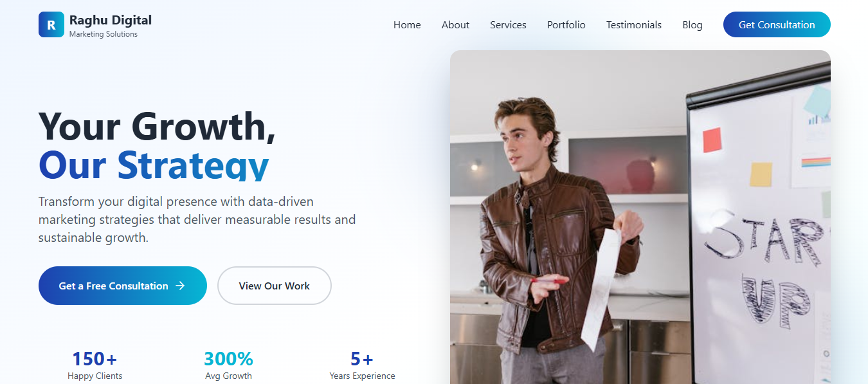
Task: Click the Transform your digital presence paragraph
Action: 197,219
